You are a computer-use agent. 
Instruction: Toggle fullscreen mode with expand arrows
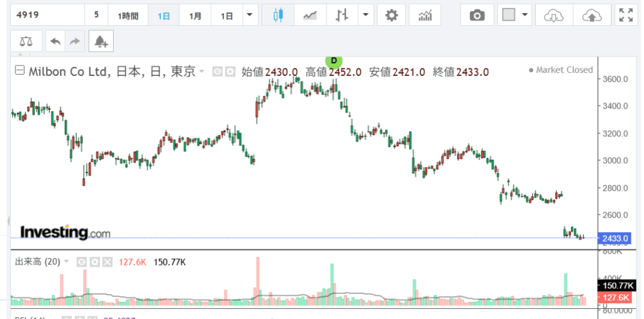click(626, 15)
